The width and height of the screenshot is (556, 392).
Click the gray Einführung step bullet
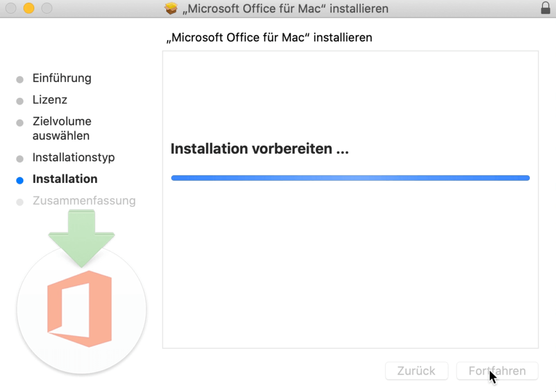point(20,78)
